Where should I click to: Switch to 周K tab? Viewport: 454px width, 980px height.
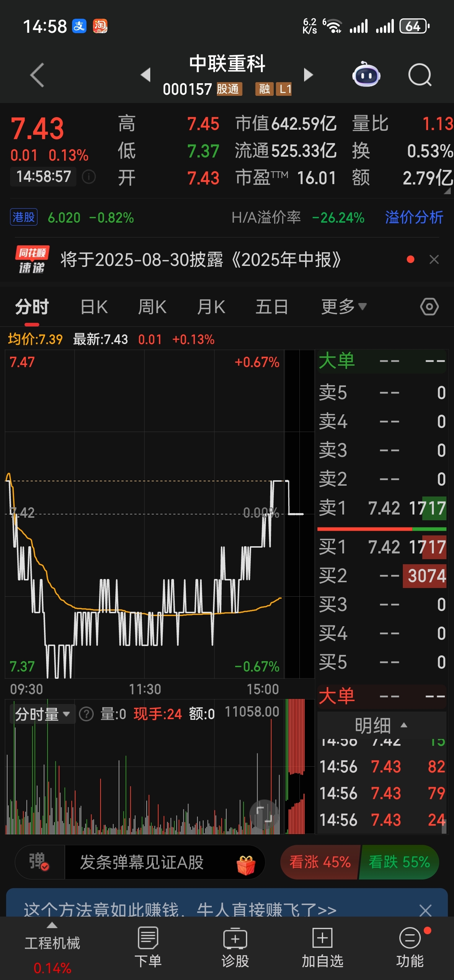(152, 307)
